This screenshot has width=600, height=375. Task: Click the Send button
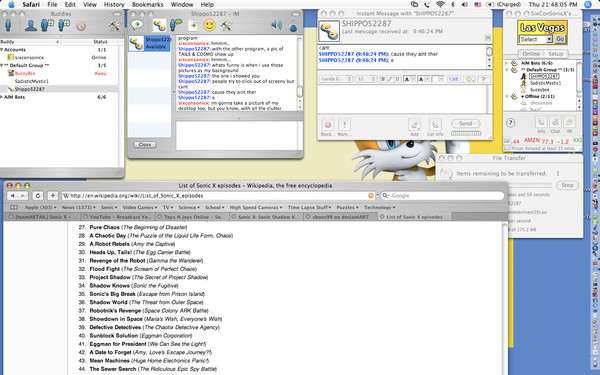(x=465, y=123)
